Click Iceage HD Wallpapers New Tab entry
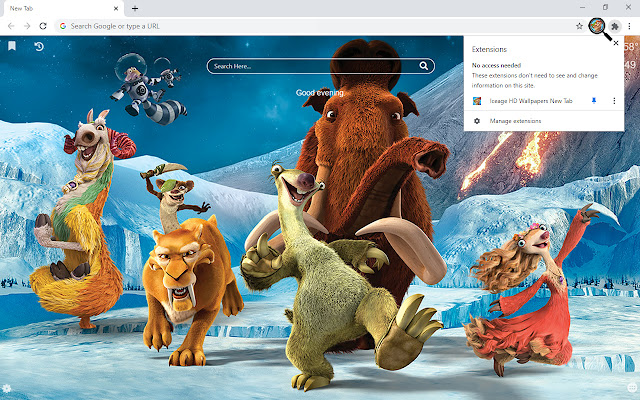The image size is (640, 400). pyautogui.click(x=531, y=101)
